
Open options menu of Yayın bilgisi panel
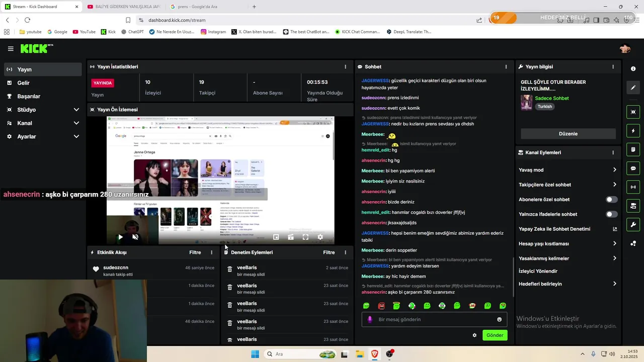613,66
